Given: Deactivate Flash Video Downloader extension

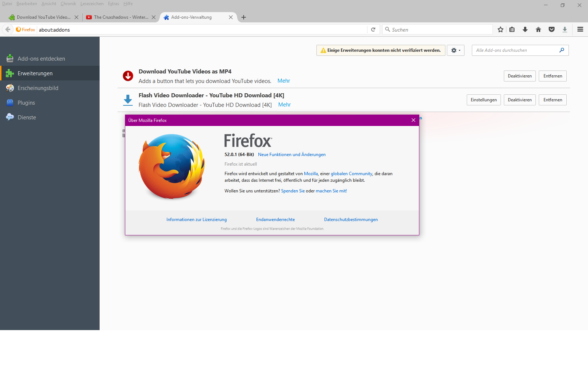Looking at the screenshot, I should (x=520, y=100).
